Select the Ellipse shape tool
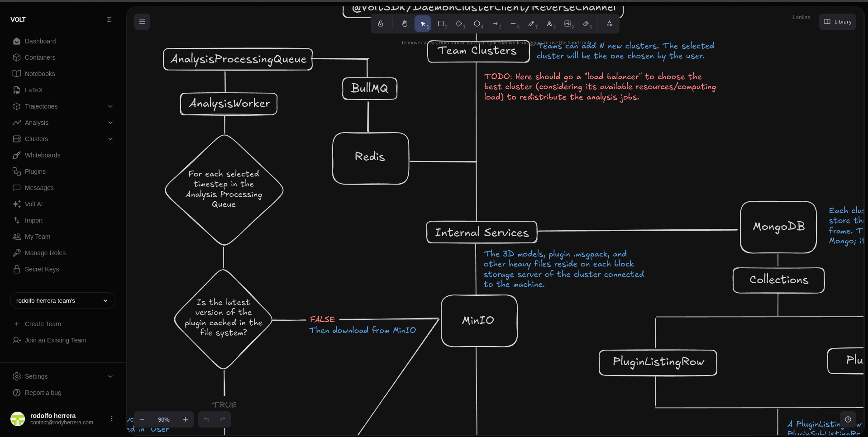 click(477, 24)
